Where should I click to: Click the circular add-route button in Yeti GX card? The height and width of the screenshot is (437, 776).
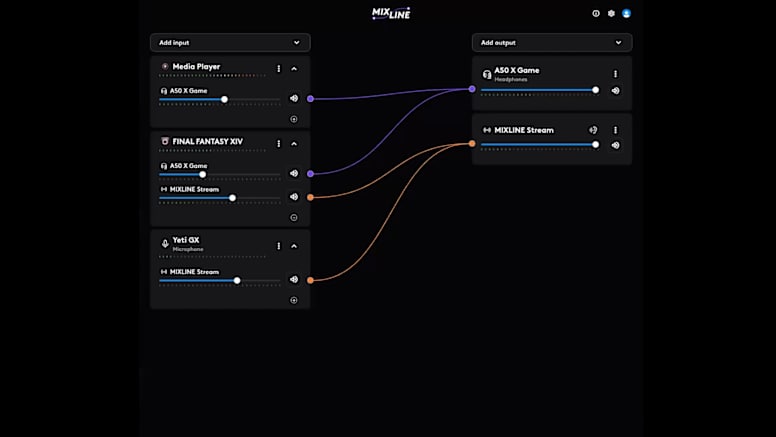point(294,300)
